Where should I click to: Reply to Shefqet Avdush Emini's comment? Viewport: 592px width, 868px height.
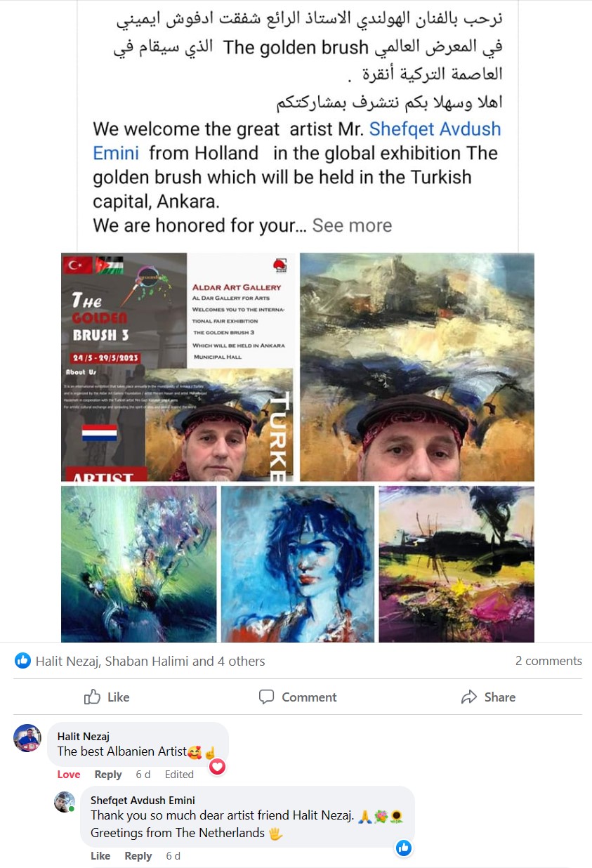coord(138,855)
